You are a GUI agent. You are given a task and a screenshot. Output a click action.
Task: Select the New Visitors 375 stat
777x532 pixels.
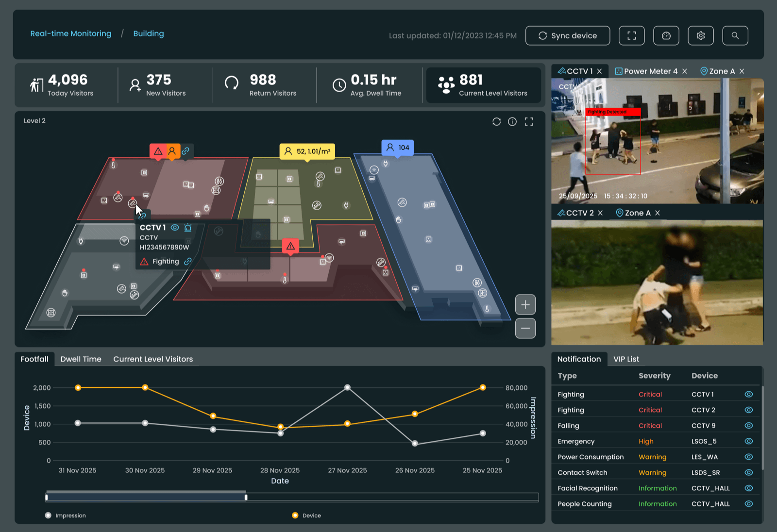click(158, 85)
